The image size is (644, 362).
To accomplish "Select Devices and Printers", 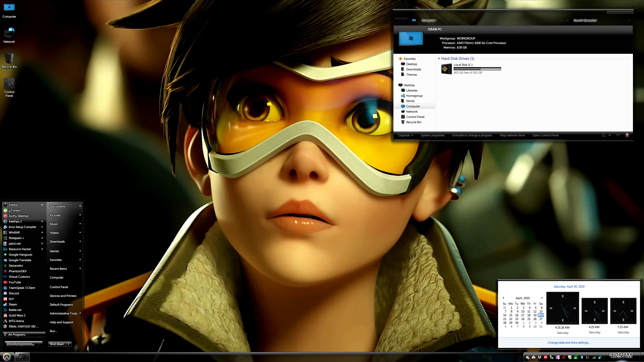I will click(63, 296).
